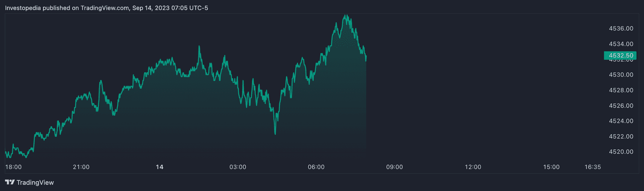Select the current price label 4532.50
The width and height of the screenshot is (644, 191).
pyautogui.click(x=621, y=55)
